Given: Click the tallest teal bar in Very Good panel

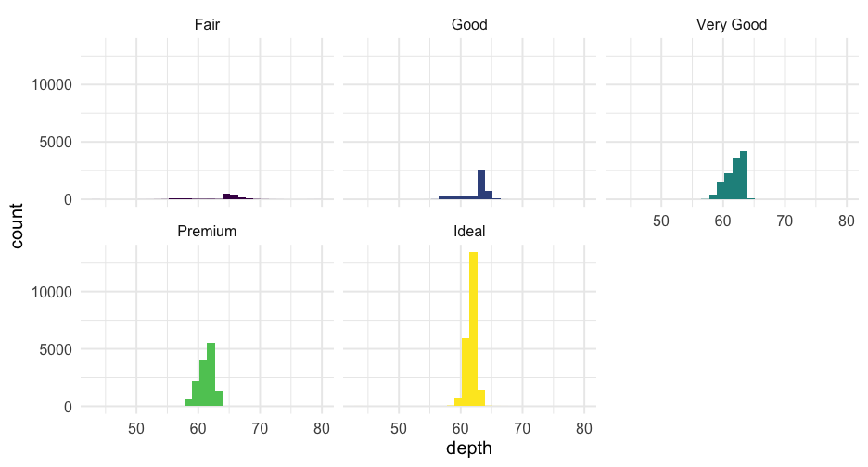Looking at the screenshot, I should pyautogui.click(x=744, y=176).
